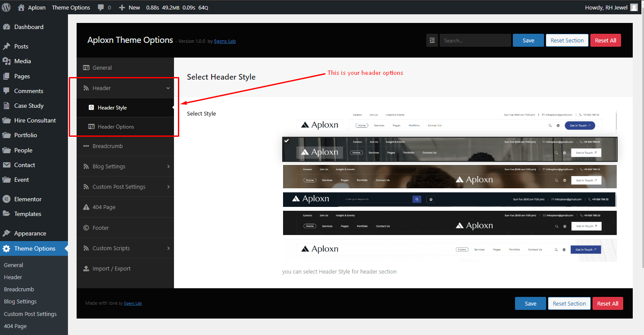Select the Header Style submenu item
Screen dimensions: 644x335
pos(126,107)
